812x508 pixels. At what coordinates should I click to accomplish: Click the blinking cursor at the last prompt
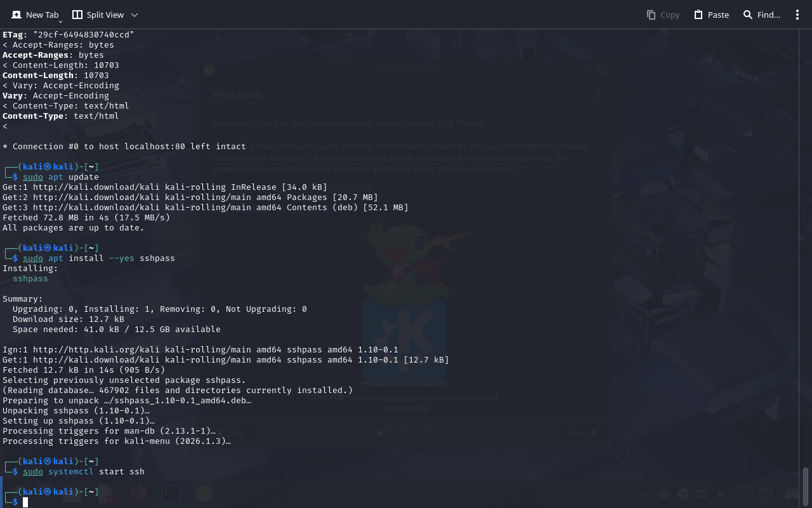pyautogui.click(x=25, y=502)
